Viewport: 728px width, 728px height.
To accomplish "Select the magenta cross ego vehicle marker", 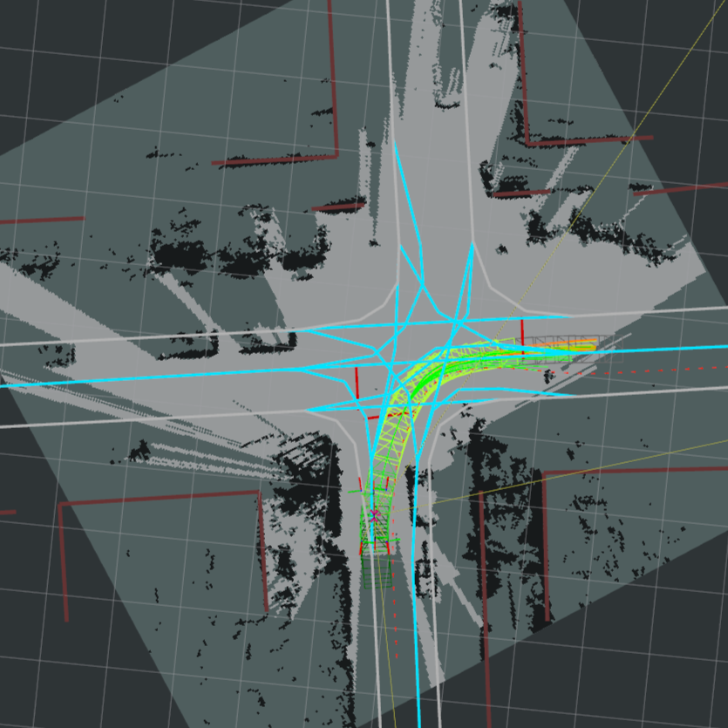I will [x=374, y=515].
